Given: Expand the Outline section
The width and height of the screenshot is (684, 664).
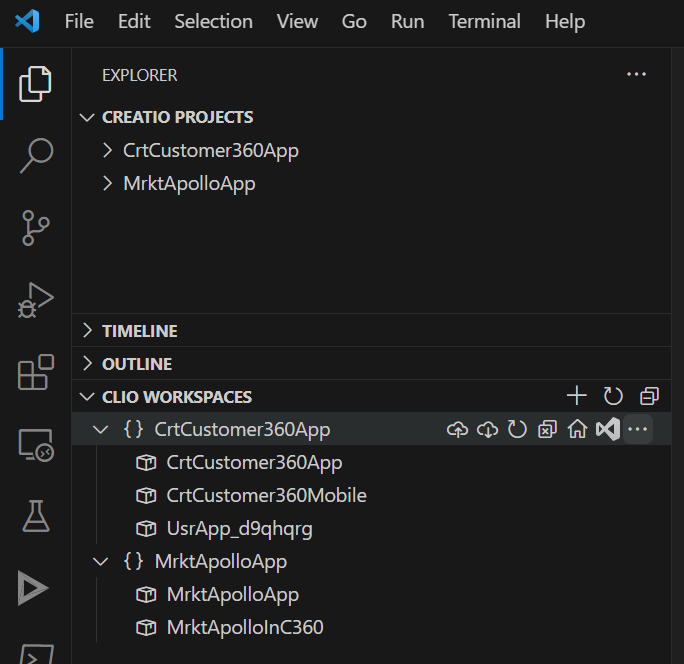Looking at the screenshot, I should point(87,363).
